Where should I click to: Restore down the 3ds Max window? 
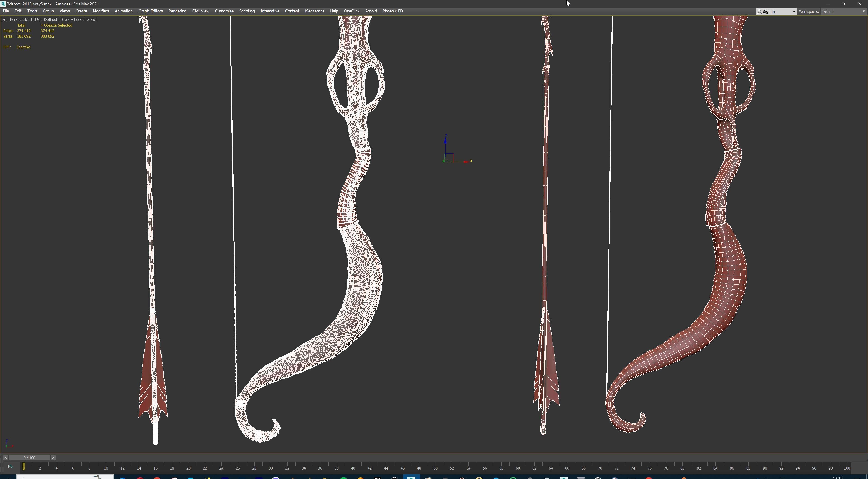(x=844, y=4)
